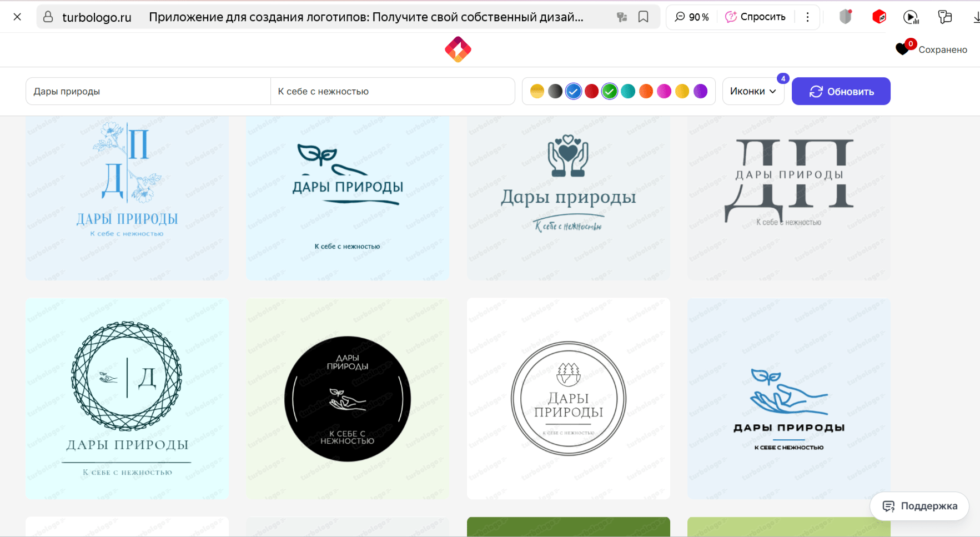Click the gray shield protection icon
This screenshot has height=537, width=980.
click(x=845, y=17)
